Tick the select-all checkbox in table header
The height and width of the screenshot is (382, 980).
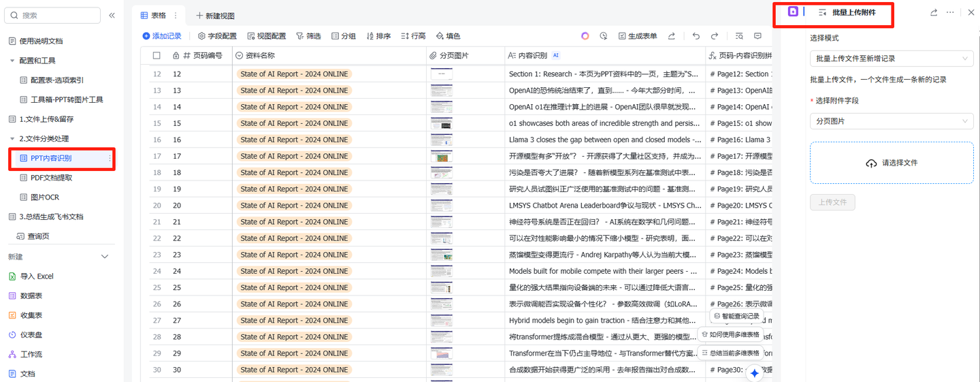(x=157, y=56)
